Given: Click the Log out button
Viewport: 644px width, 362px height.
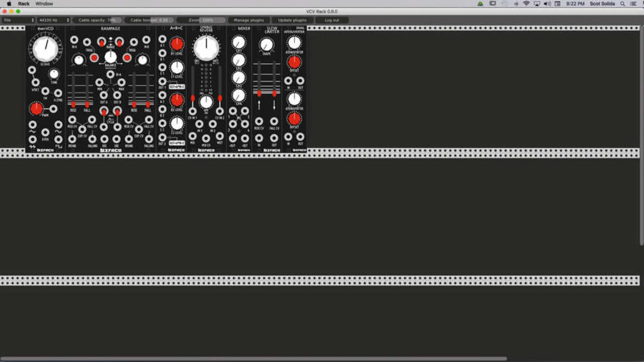Looking at the screenshot, I should 332,20.
